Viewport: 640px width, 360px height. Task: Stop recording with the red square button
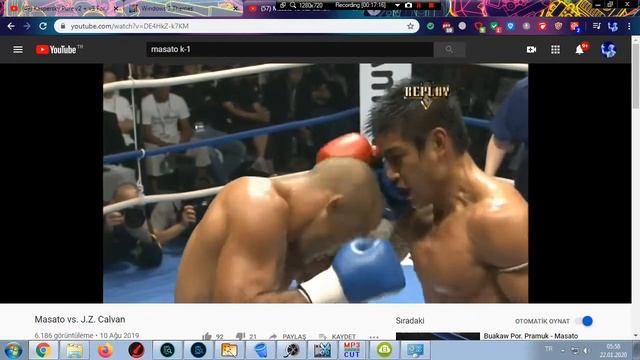click(x=431, y=5)
